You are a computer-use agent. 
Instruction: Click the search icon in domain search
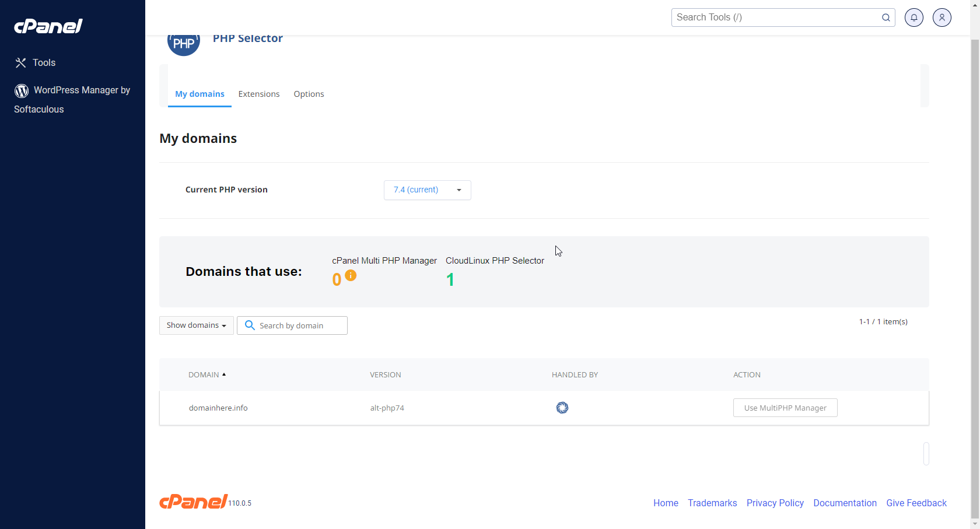(250, 325)
